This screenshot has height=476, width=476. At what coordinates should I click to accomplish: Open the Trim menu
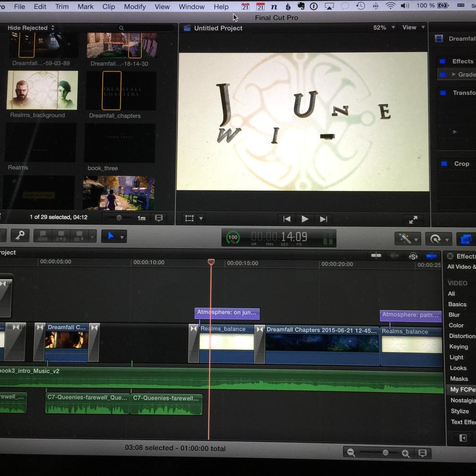(62, 7)
